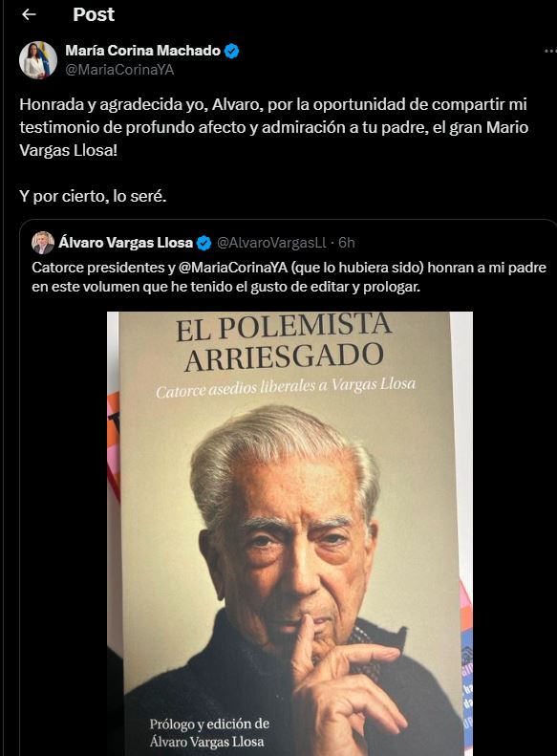
Task: Open the more options ellipsis menu
Action: point(550,51)
